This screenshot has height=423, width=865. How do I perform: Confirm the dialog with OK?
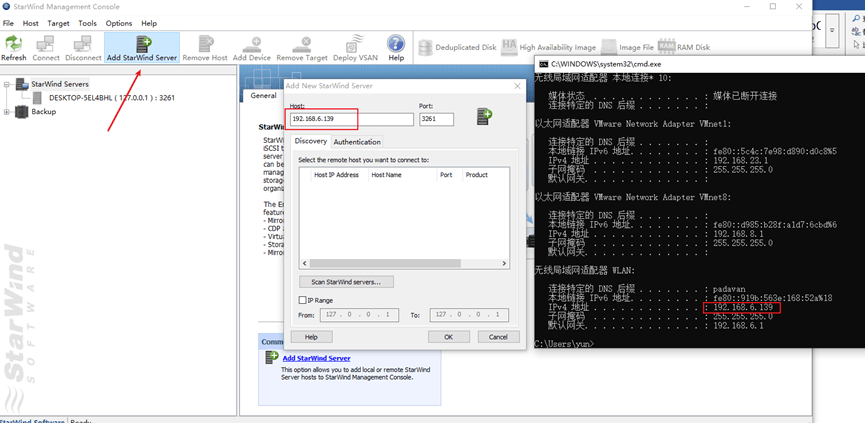point(448,336)
